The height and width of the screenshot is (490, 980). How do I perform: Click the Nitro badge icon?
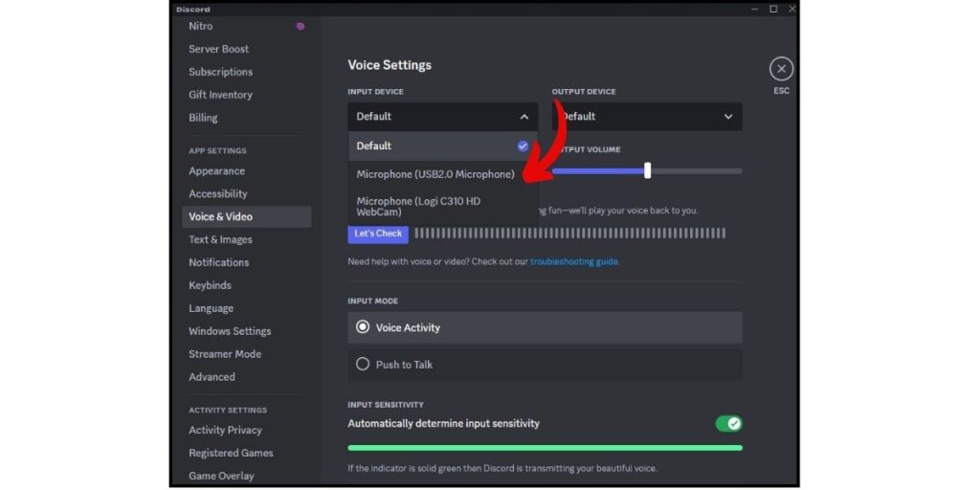[301, 26]
